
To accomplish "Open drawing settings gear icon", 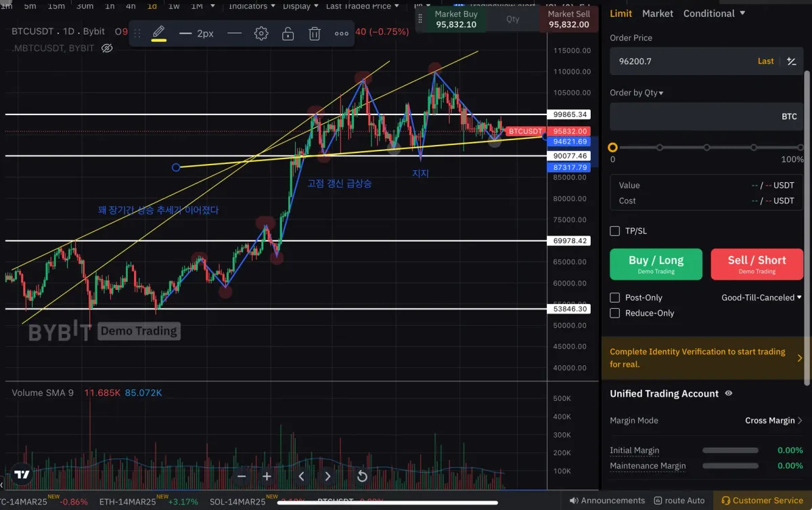I will click(261, 33).
